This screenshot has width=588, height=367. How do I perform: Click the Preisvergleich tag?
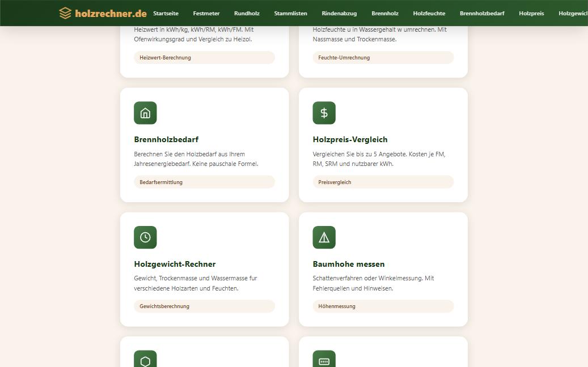coord(383,182)
